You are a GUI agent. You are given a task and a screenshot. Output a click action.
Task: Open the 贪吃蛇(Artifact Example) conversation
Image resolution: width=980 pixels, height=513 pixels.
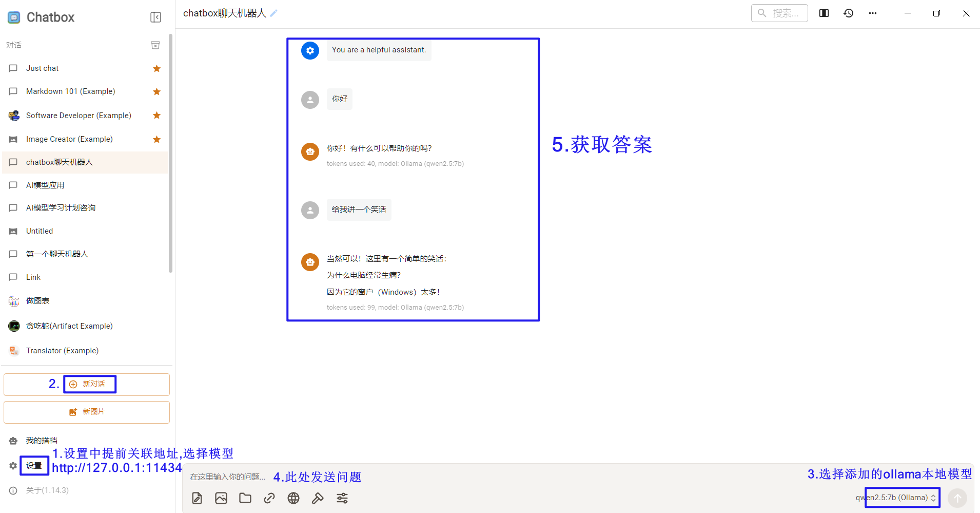(85, 326)
